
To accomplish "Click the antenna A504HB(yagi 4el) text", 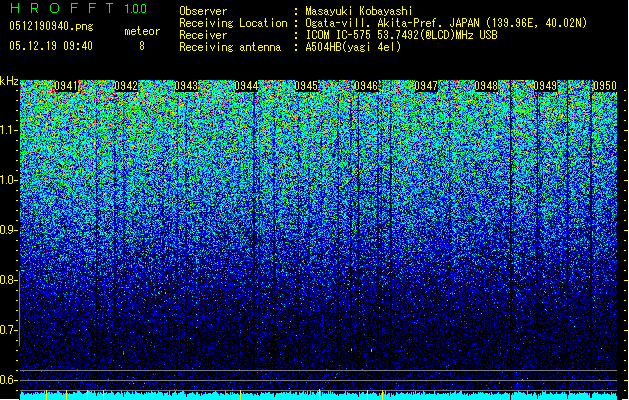I will (353, 47).
